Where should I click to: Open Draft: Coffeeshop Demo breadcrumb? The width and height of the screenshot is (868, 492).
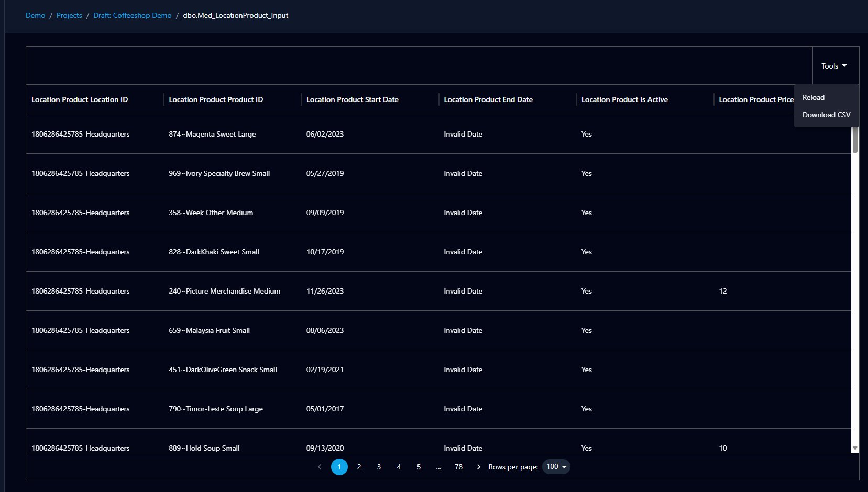click(x=133, y=15)
